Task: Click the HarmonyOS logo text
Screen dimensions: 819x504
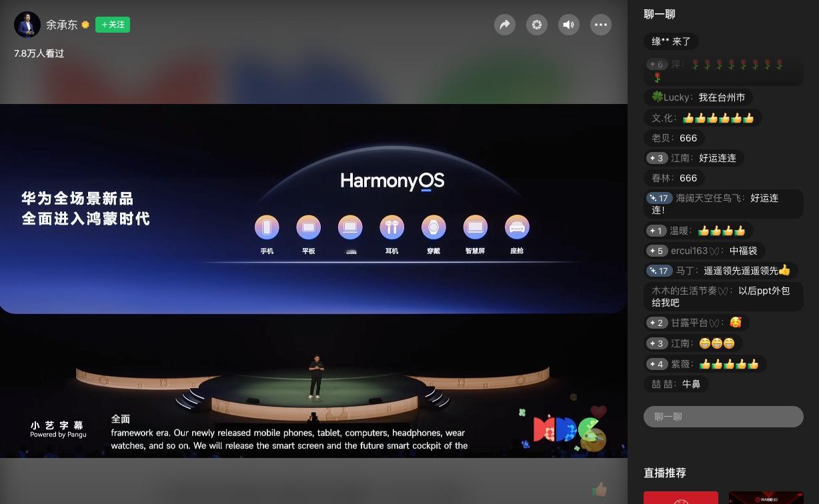Action: coord(392,181)
